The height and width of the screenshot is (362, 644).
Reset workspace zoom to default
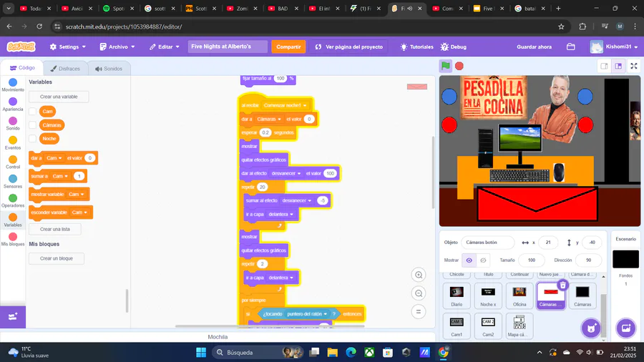click(x=419, y=311)
